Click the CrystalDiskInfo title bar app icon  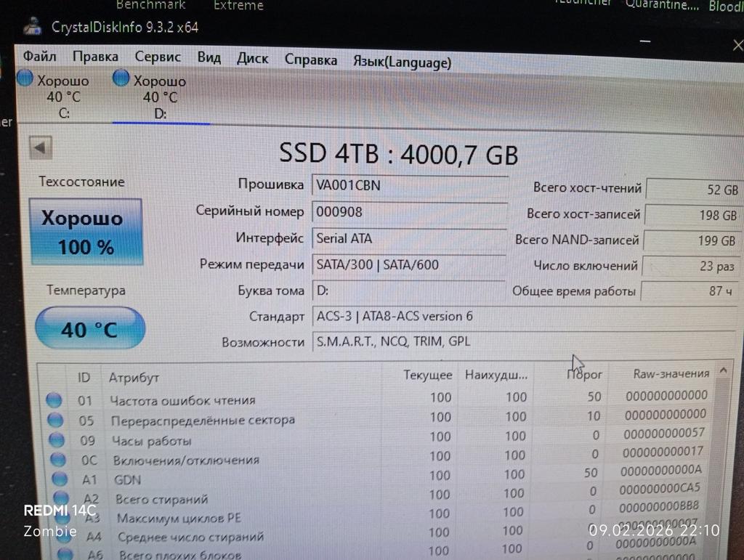coord(31,27)
